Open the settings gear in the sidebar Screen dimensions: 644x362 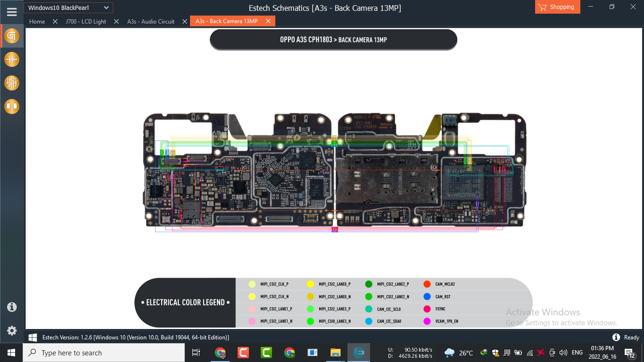pyautogui.click(x=12, y=330)
